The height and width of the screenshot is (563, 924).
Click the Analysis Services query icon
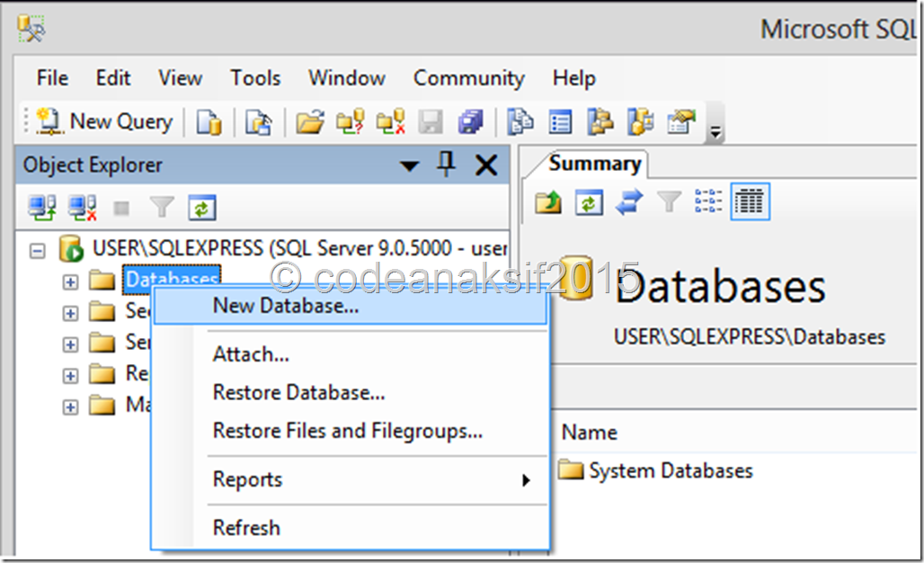point(259,122)
